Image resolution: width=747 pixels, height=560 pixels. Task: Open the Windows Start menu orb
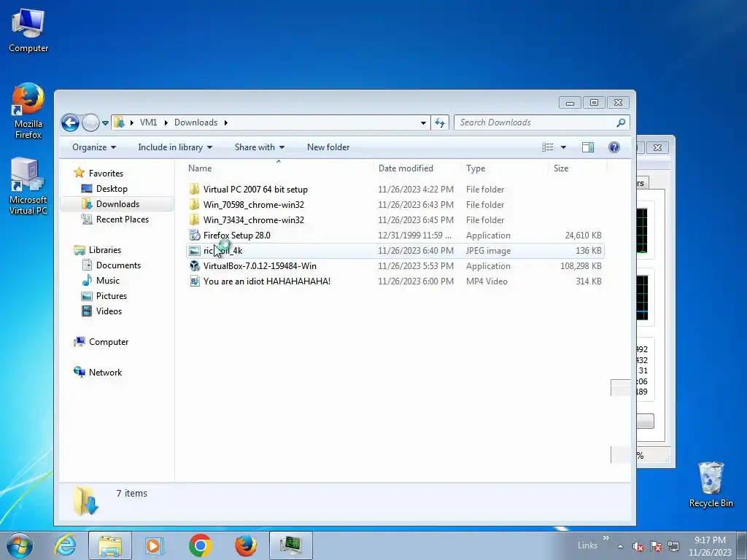pos(19,545)
